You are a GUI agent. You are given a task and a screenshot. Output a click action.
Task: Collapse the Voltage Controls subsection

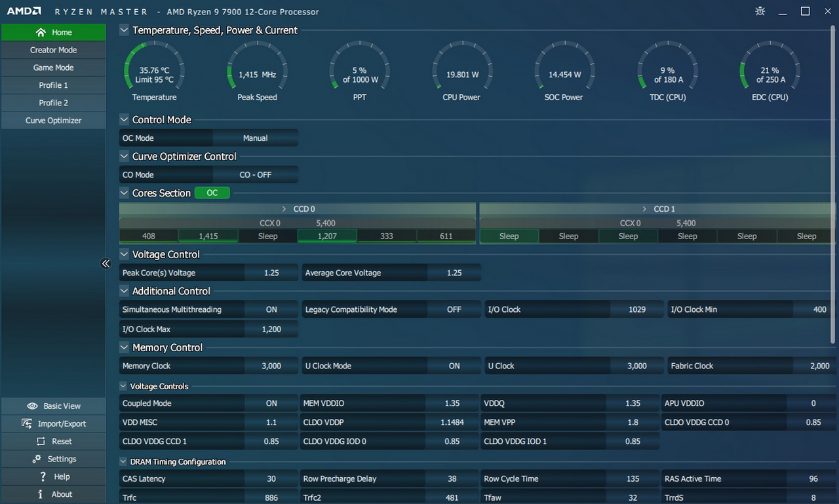point(123,387)
